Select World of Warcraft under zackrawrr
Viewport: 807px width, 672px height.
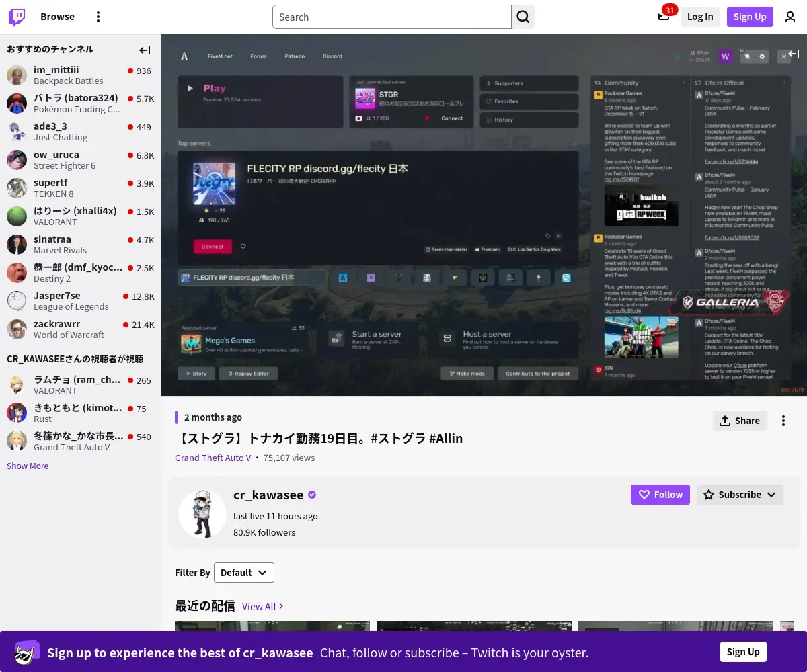click(69, 335)
